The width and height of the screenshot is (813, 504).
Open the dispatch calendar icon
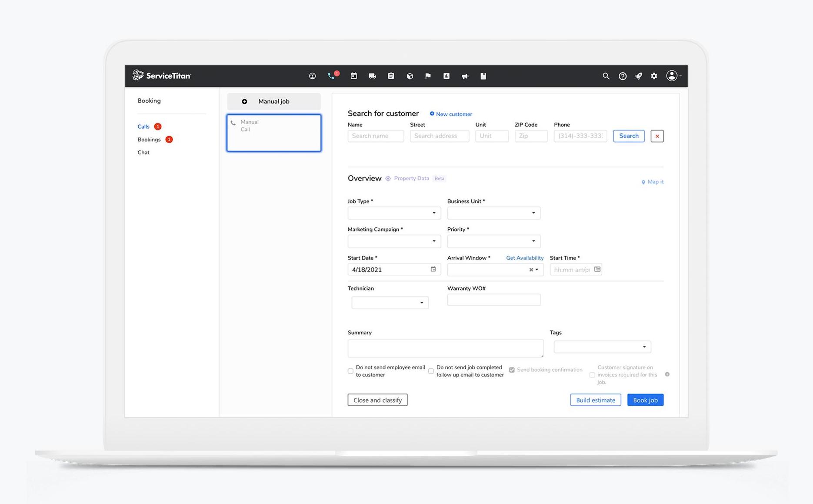pyautogui.click(x=353, y=76)
